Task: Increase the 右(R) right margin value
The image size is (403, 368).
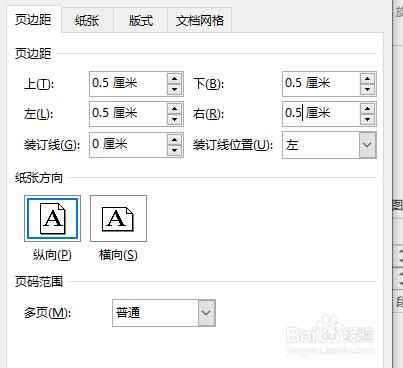Action: (x=368, y=109)
